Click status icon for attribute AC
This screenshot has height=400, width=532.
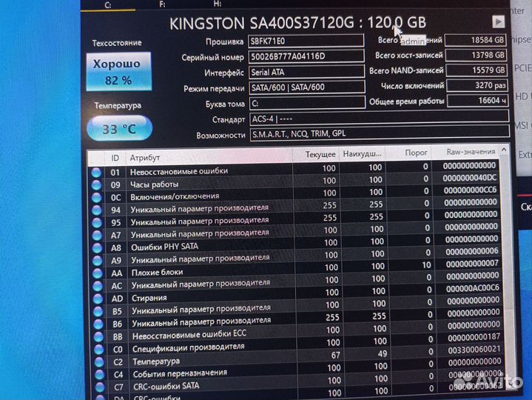pyautogui.click(x=98, y=286)
